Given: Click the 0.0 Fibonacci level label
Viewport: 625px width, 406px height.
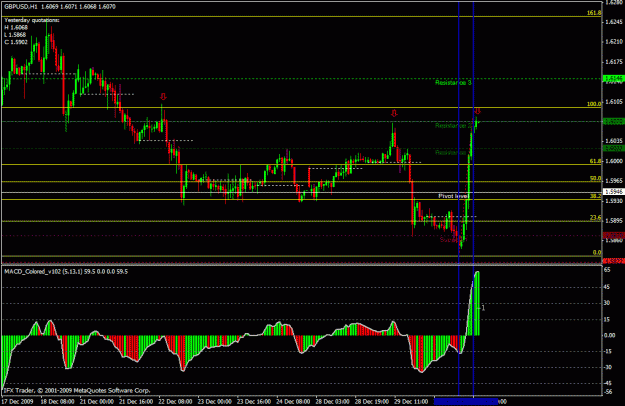Looking at the screenshot, I should (x=597, y=252).
